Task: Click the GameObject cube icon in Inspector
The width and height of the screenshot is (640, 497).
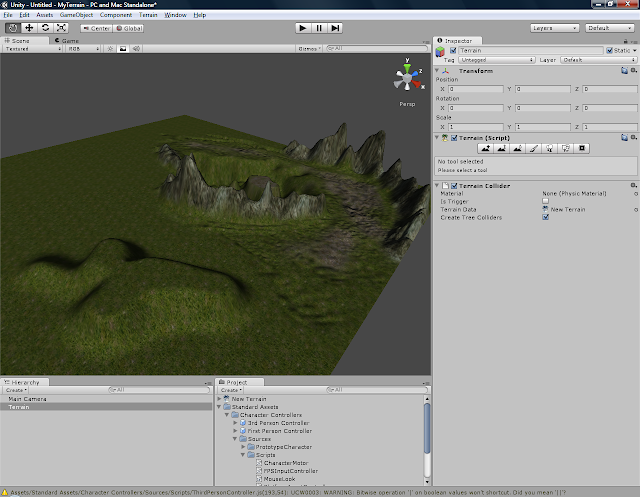Action: (440, 52)
